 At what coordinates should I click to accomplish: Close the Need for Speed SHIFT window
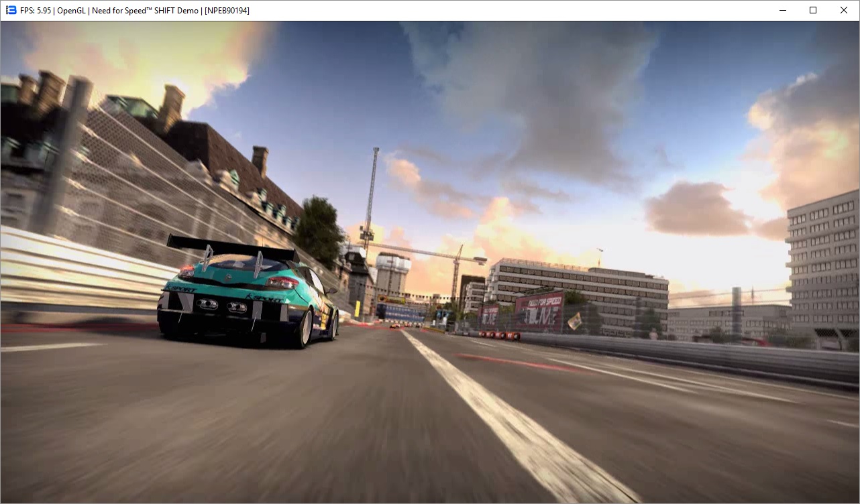coord(844,11)
